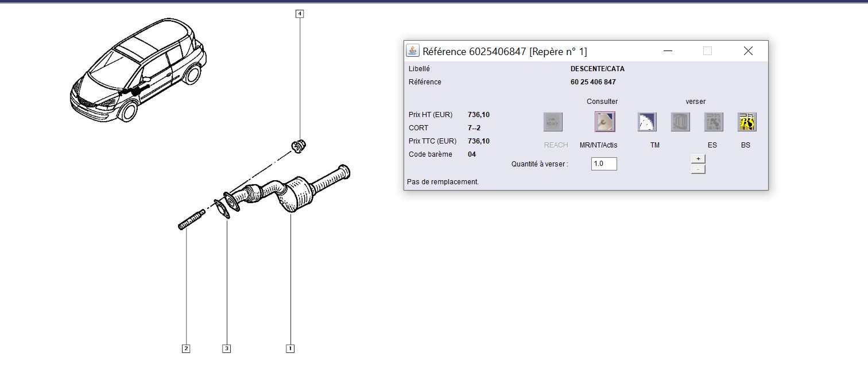The width and height of the screenshot is (868, 388).
Task: Click the flange gasket part drawing
Action: [222, 209]
